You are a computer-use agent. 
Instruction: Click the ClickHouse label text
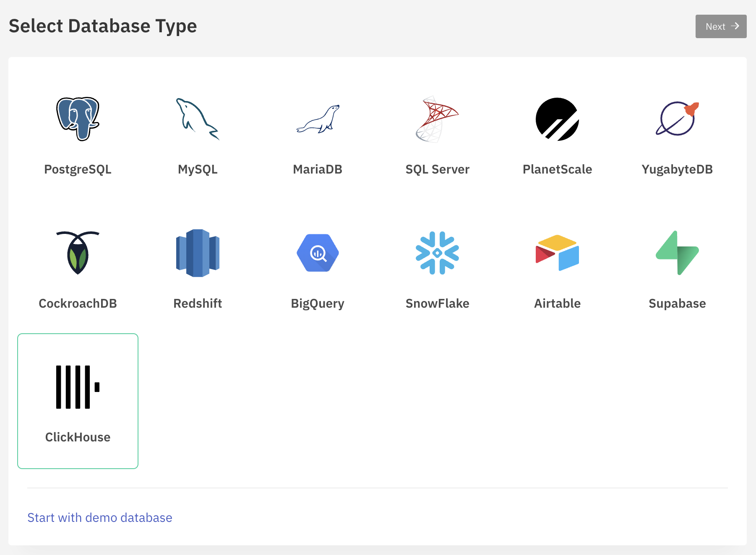coord(78,437)
